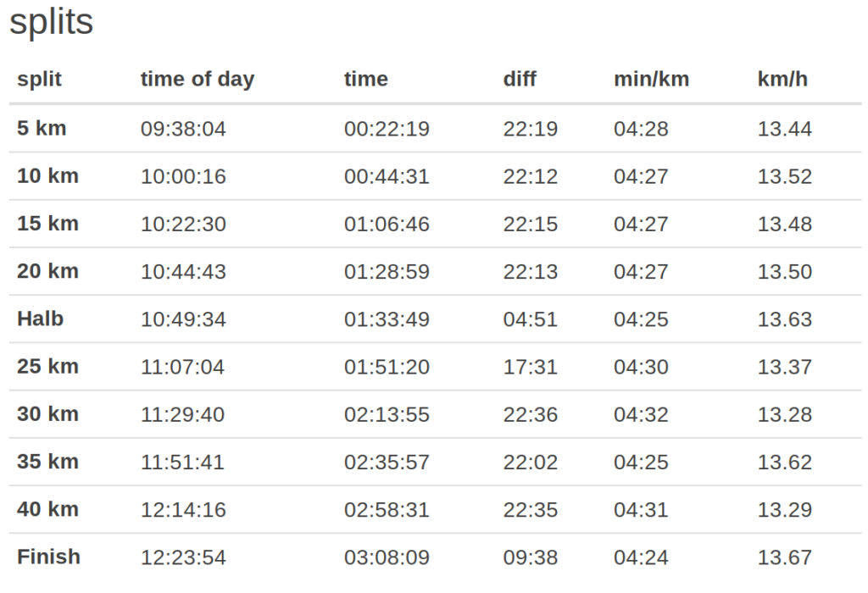Click the 30 km diff value 22:36
Image resolution: width=868 pixels, height=593 pixels.
[x=526, y=415]
